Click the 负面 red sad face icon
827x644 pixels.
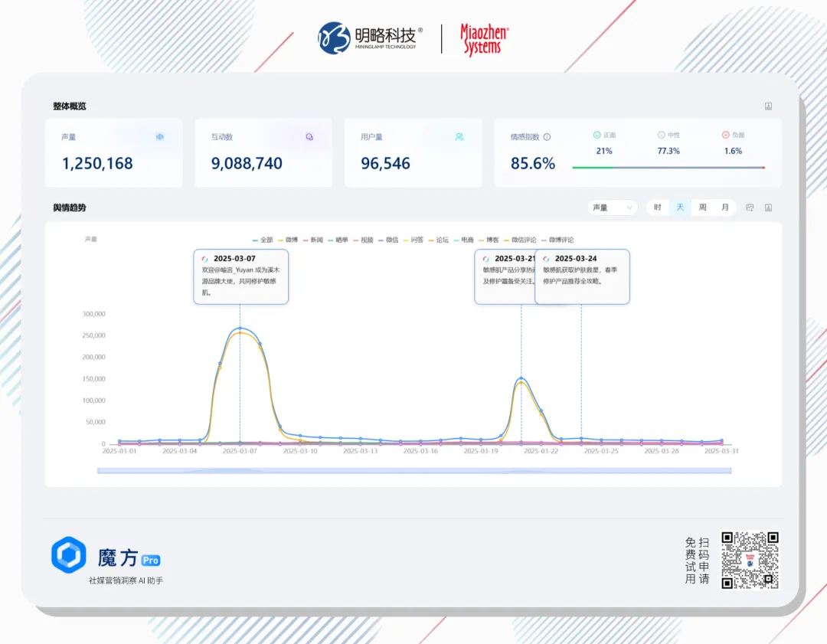(725, 135)
